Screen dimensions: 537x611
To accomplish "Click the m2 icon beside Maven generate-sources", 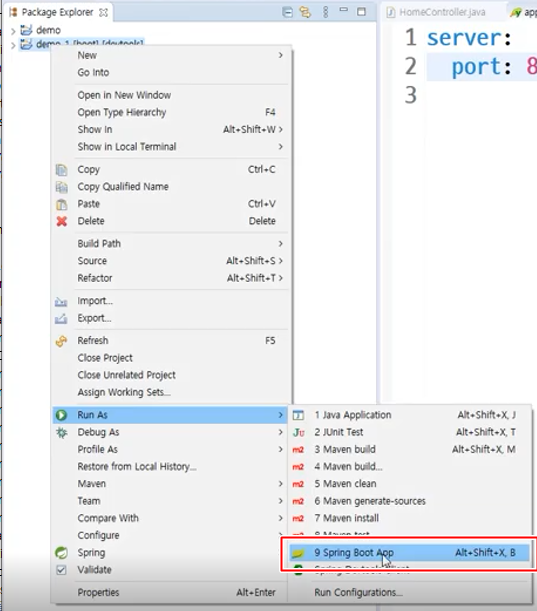I will coord(298,501).
